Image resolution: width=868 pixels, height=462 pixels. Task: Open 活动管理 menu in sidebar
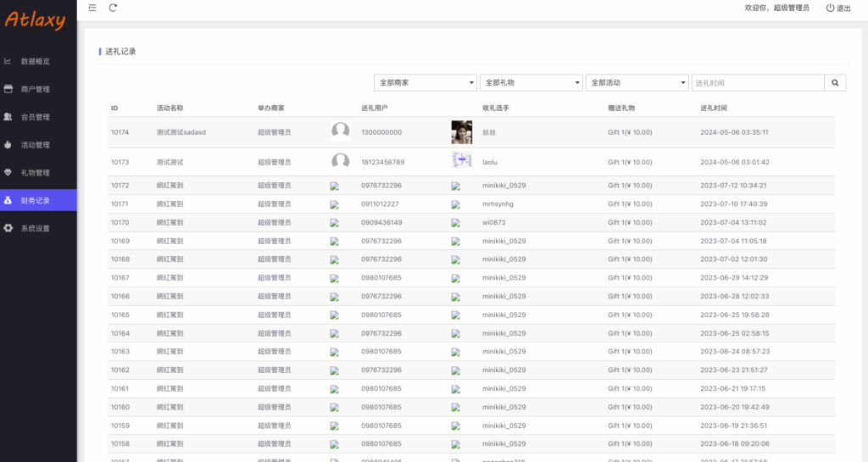(36, 145)
